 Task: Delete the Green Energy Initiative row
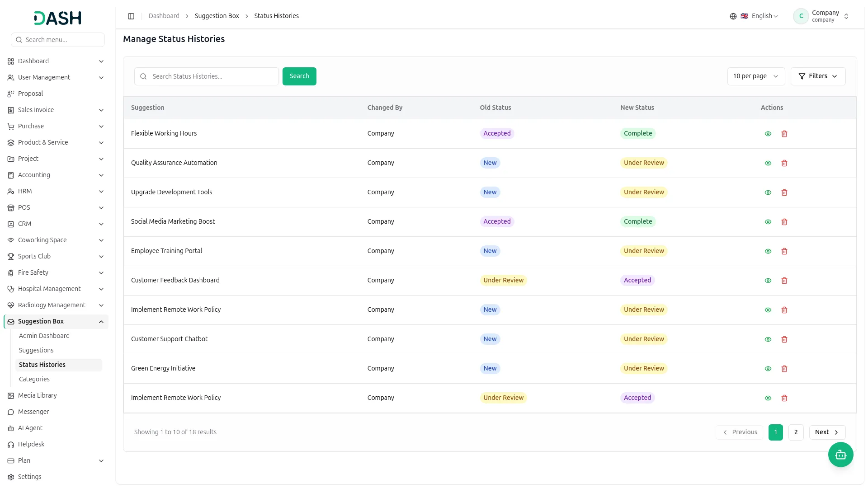click(784, 369)
